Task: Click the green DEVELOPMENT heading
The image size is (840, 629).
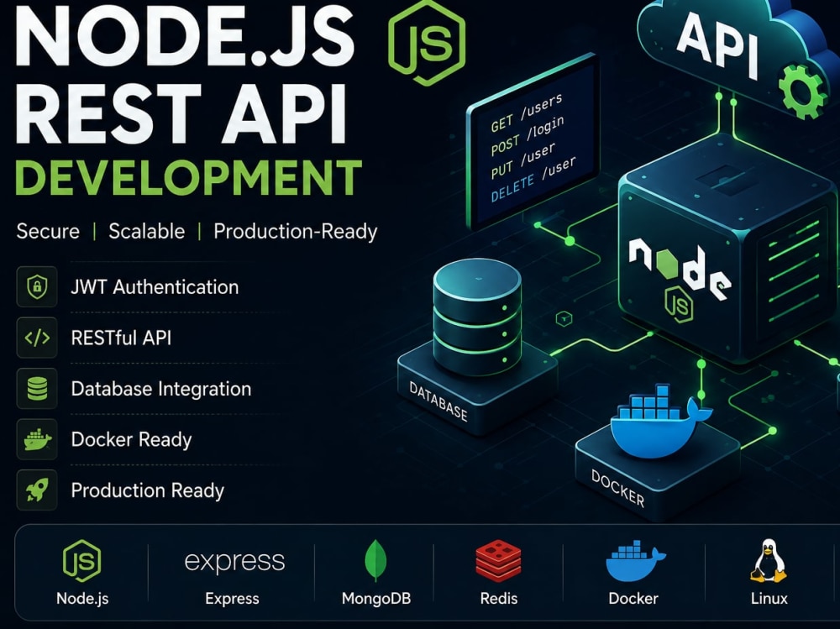Action: click(x=188, y=178)
